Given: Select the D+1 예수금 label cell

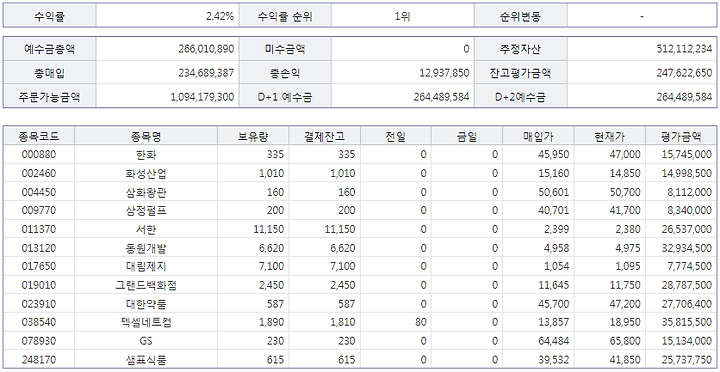Looking at the screenshot, I should click(285, 97).
